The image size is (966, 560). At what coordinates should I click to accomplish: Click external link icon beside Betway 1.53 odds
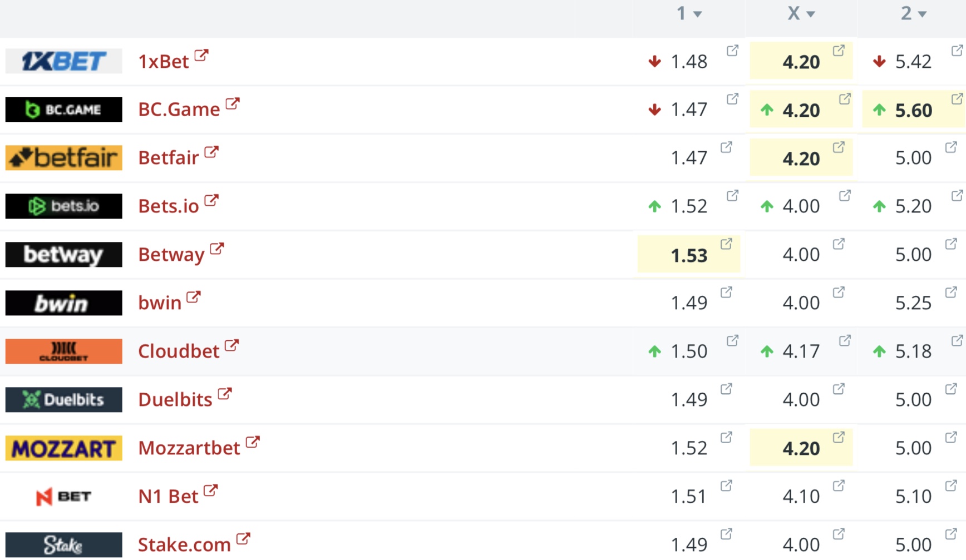pos(726,244)
